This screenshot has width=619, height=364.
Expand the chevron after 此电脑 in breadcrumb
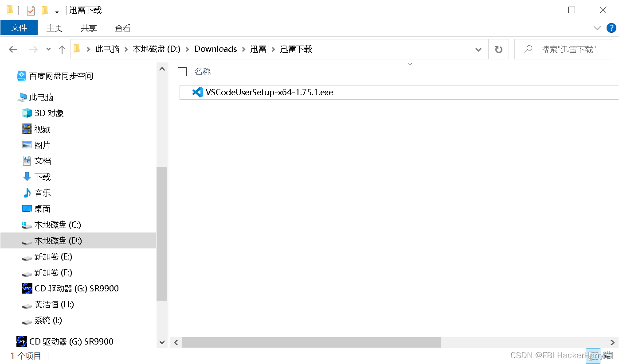126,49
